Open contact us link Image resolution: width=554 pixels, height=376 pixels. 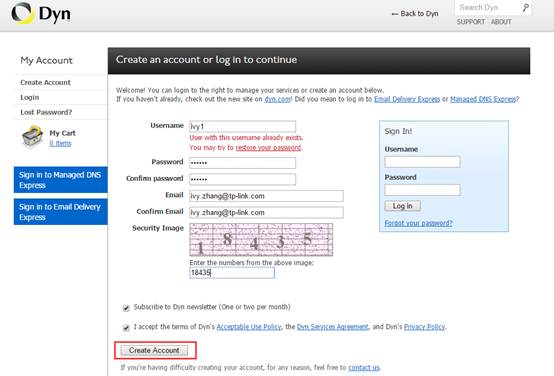coord(364,368)
